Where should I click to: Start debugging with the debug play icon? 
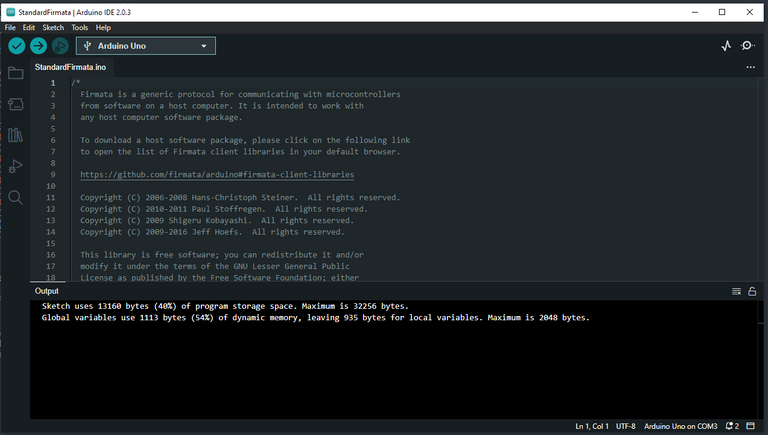coord(60,46)
